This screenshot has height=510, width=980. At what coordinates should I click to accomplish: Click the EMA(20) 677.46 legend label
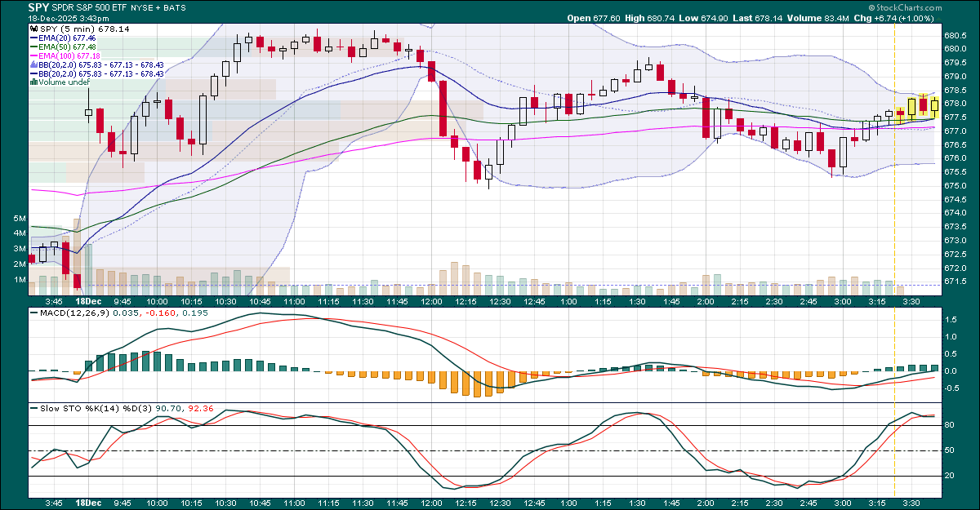(x=67, y=38)
